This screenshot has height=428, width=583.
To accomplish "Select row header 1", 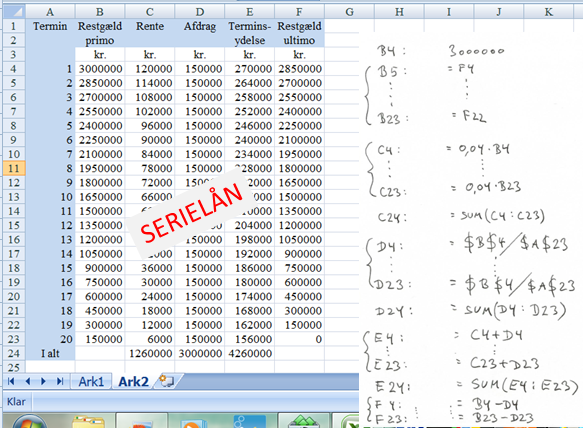I will (x=14, y=26).
